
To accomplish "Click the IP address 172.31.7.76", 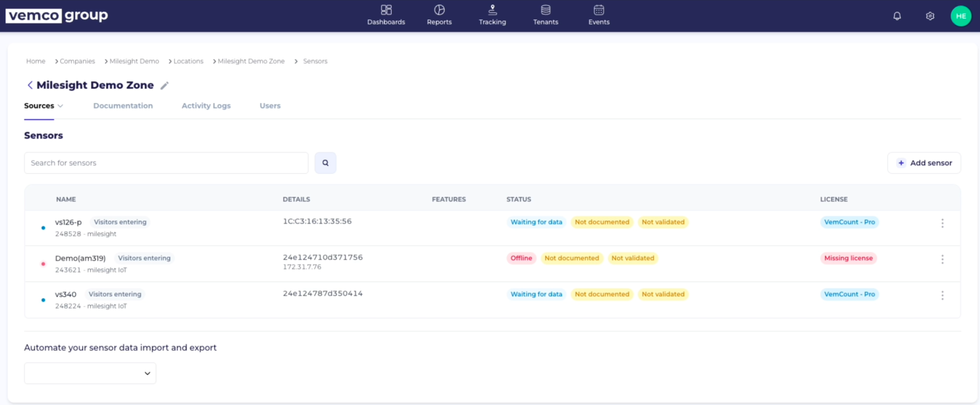I will click(302, 267).
